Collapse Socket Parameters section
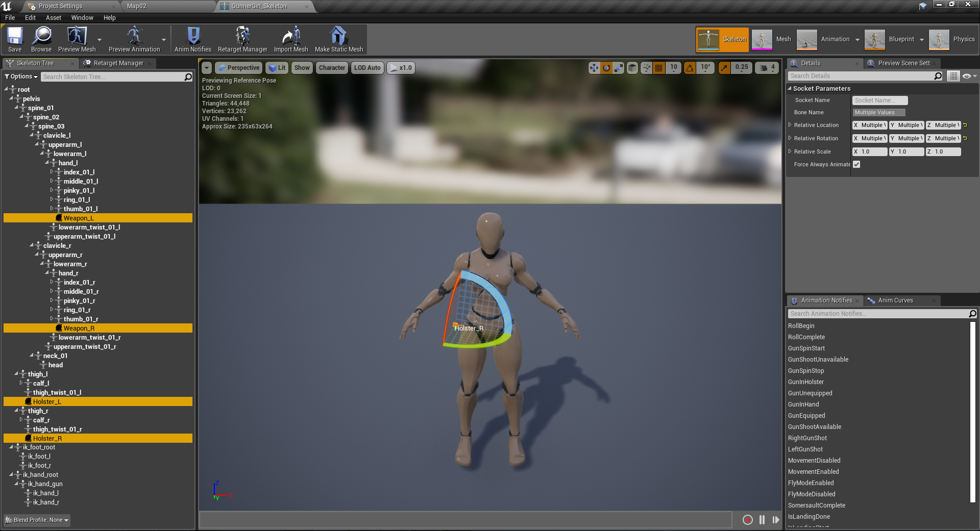The image size is (980, 531). click(790, 88)
